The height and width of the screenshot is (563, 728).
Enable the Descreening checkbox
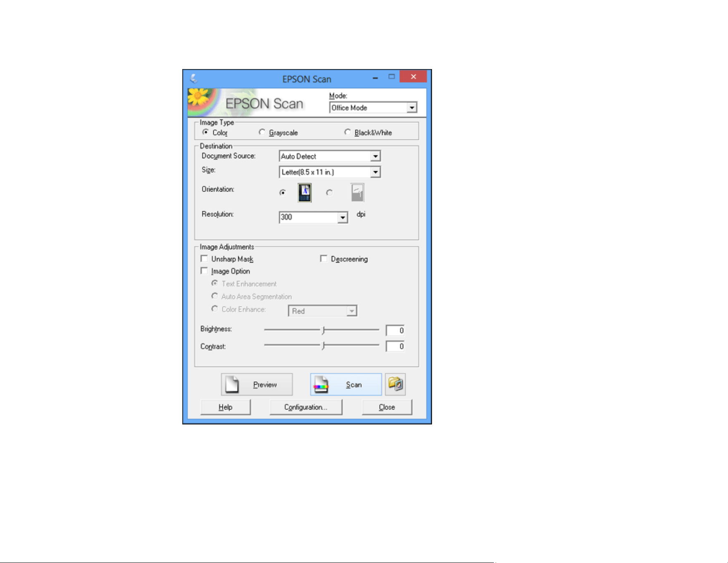324,259
